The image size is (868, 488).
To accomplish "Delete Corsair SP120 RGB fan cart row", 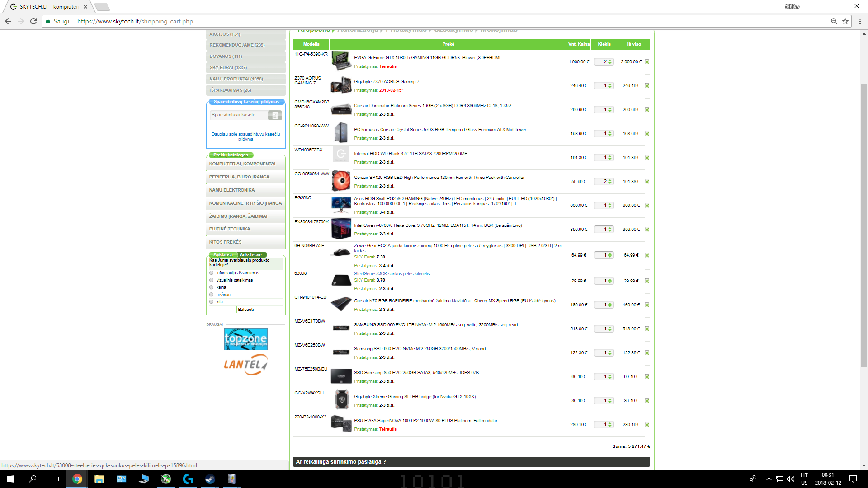I will click(647, 182).
